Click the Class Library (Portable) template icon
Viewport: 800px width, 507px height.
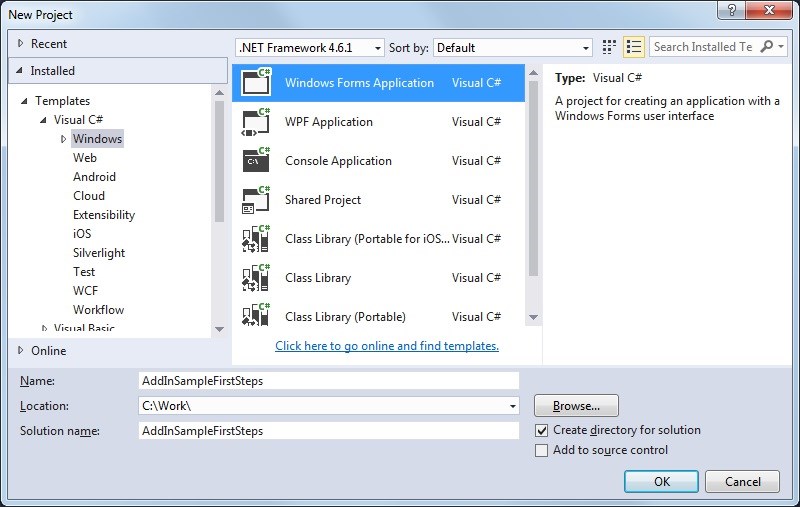pos(256,315)
